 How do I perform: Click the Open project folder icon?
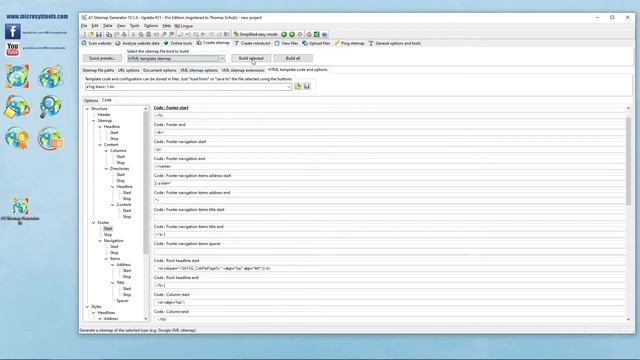pyautogui.click(x=91, y=34)
